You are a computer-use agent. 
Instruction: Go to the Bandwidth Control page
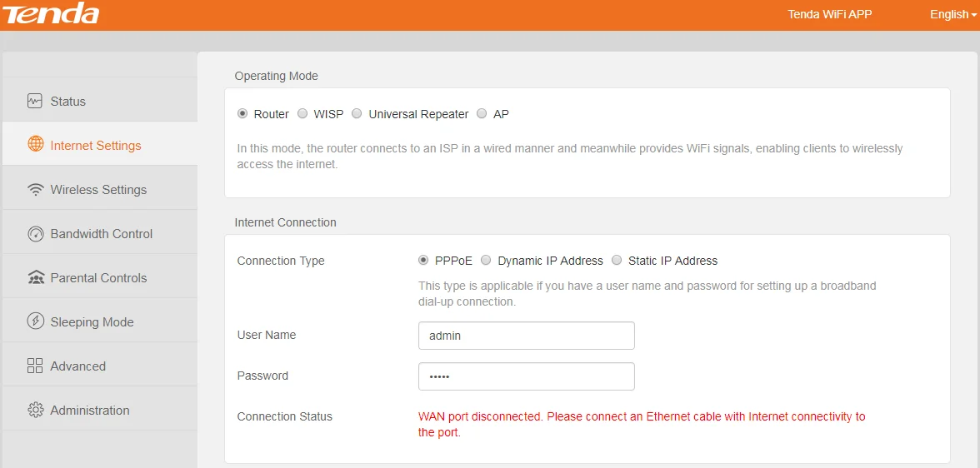click(101, 234)
